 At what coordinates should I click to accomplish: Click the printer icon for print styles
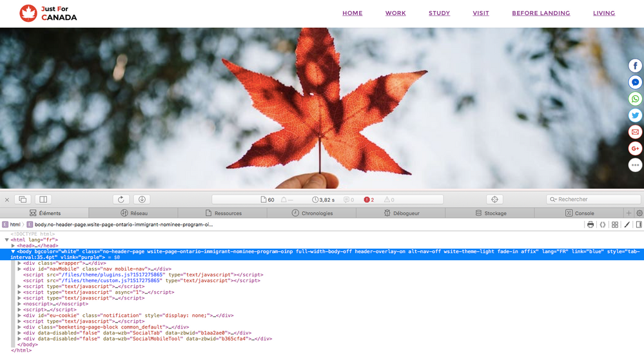coord(590,225)
